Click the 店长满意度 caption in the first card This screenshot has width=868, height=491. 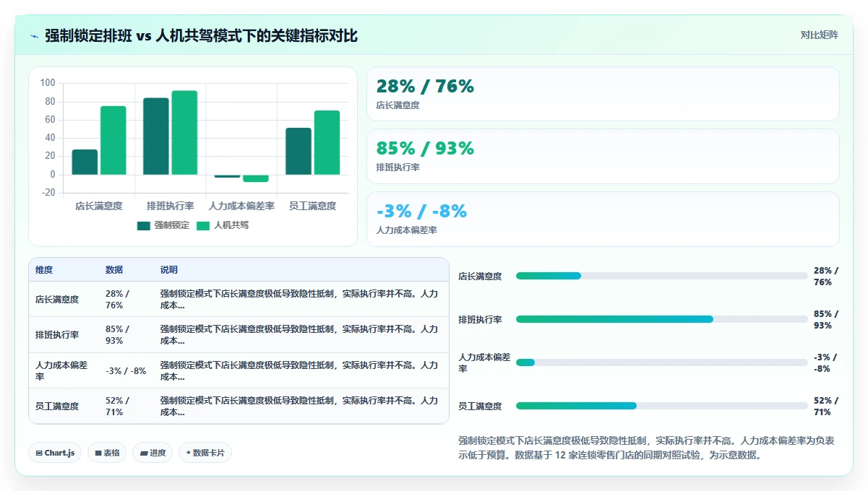click(x=398, y=105)
